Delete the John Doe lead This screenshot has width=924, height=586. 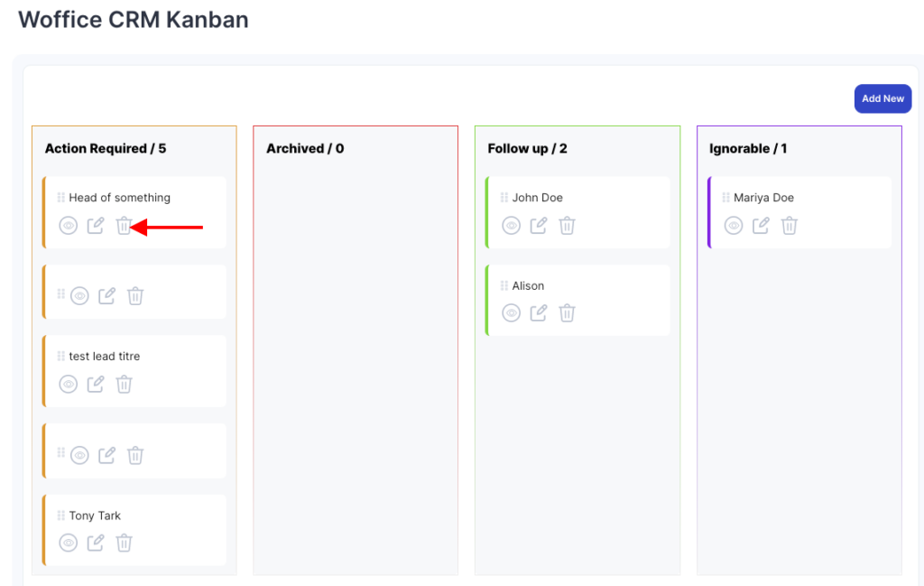click(568, 226)
